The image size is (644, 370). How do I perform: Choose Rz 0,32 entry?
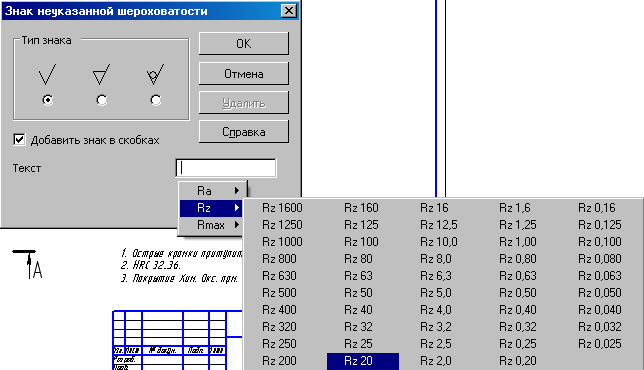(518, 327)
